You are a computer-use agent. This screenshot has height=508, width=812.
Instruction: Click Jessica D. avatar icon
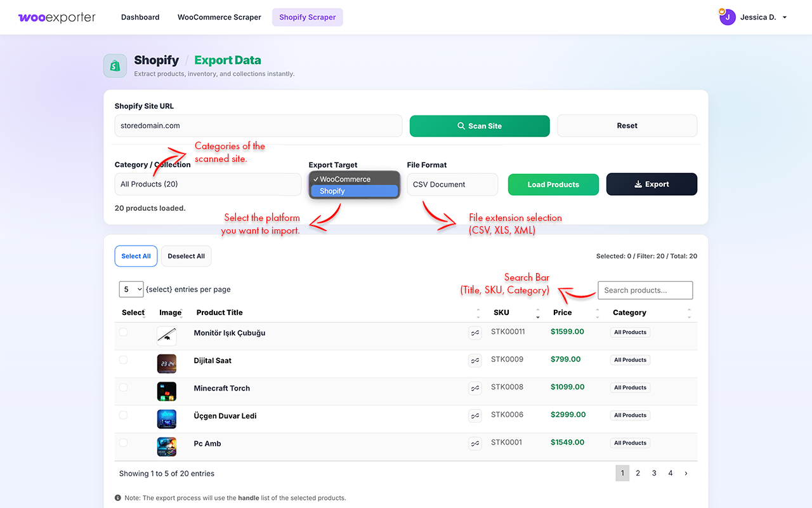(727, 17)
